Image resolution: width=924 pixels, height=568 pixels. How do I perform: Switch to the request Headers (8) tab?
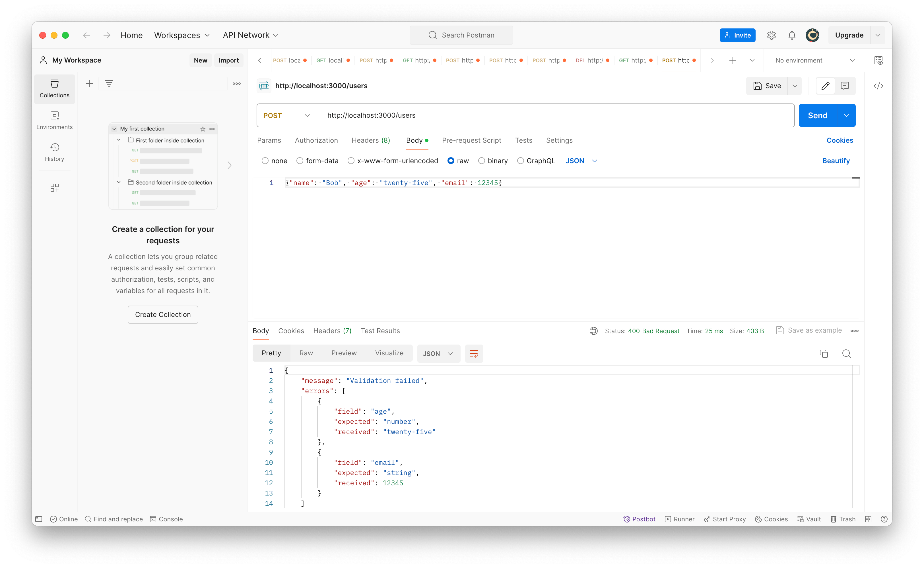371,140
